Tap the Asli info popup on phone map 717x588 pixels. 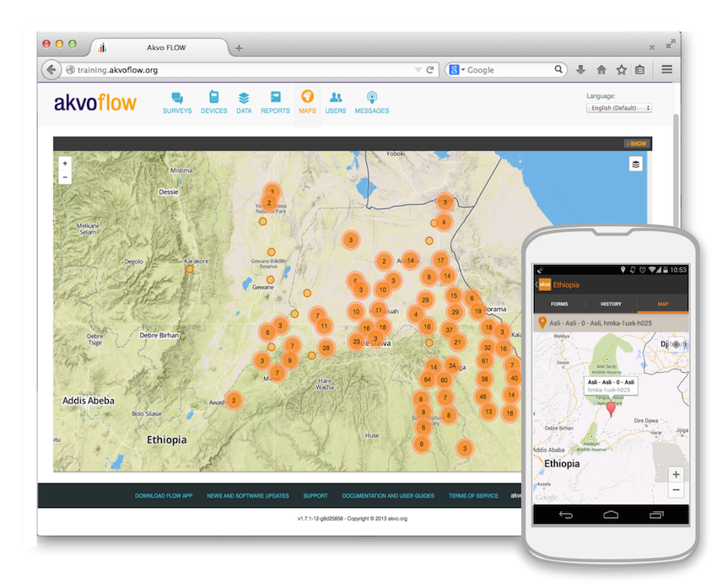tap(611, 386)
